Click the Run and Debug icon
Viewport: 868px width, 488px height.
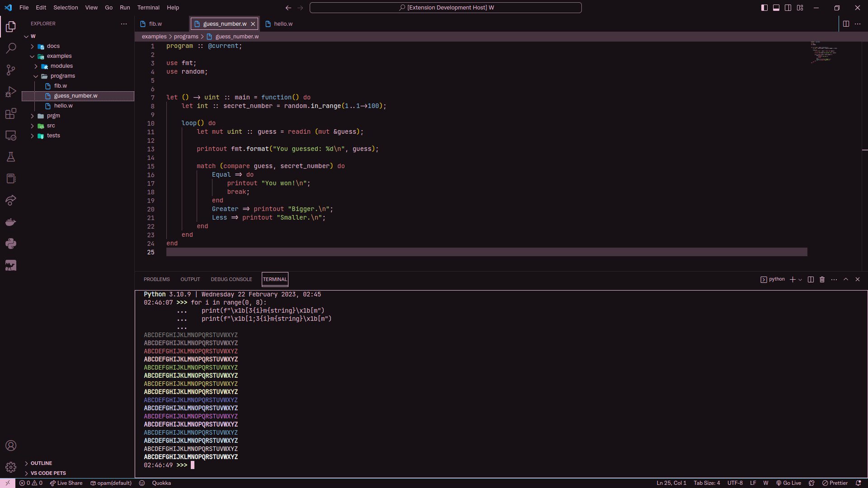[x=11, y=92]
